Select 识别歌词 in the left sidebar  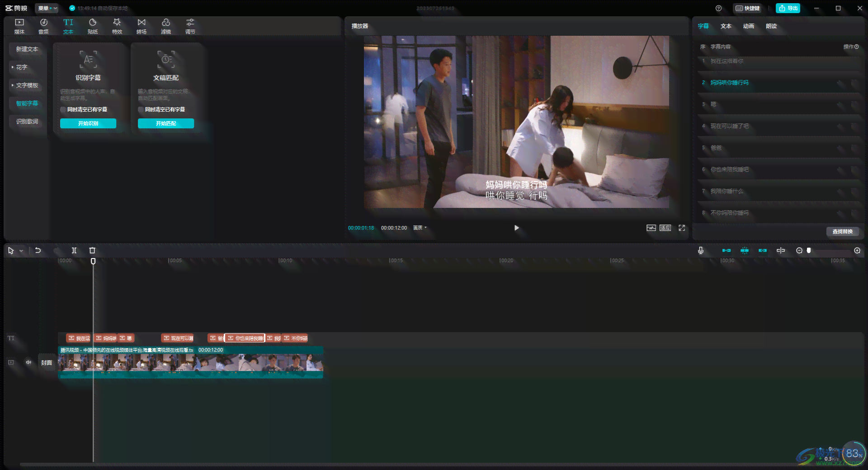click(x=27, y=121)
